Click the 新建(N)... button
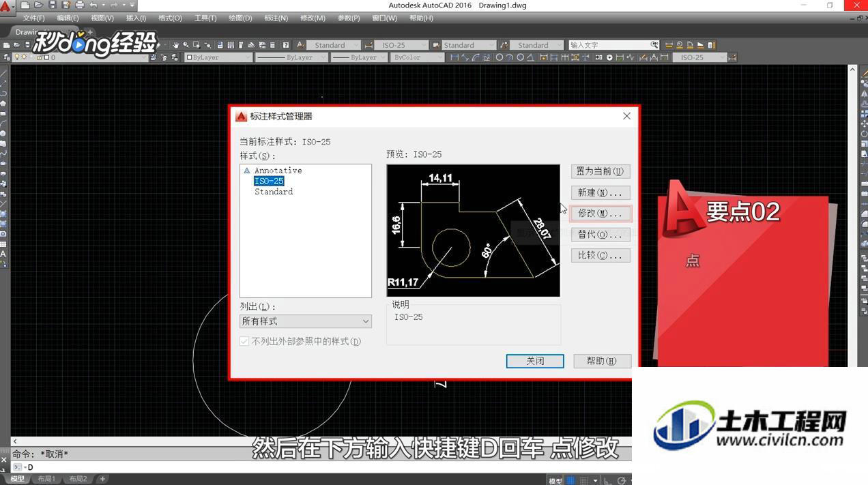 pyautogui.click(x=600, y=192)
